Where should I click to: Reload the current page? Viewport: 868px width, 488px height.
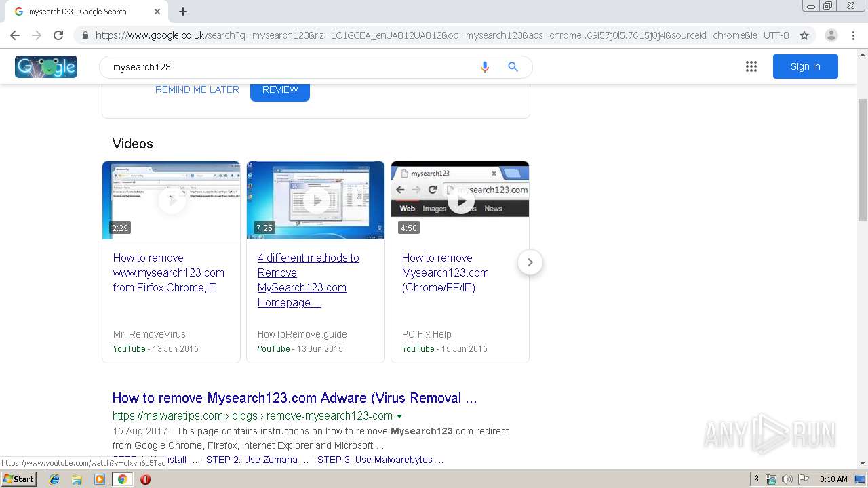coord(58,35)
